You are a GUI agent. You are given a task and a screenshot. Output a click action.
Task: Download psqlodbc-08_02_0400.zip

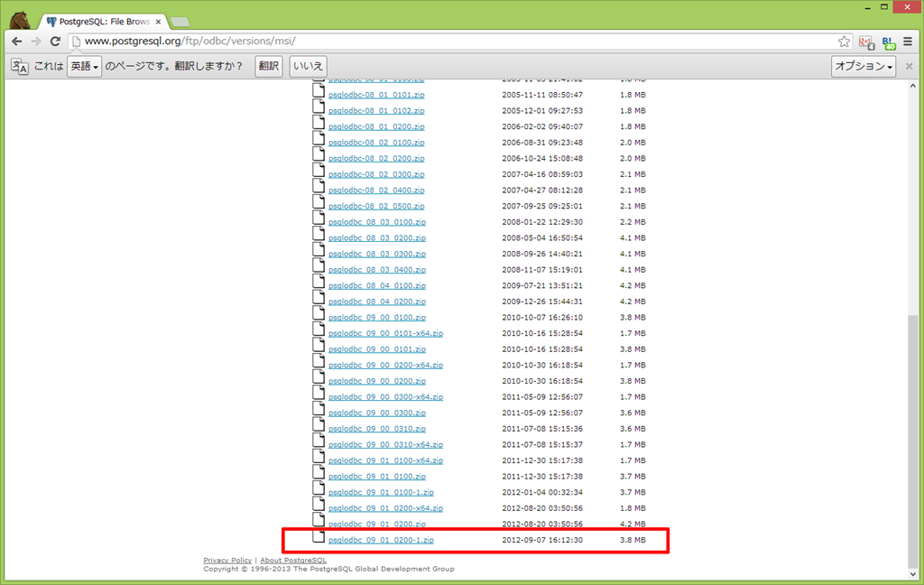(376, 190)
